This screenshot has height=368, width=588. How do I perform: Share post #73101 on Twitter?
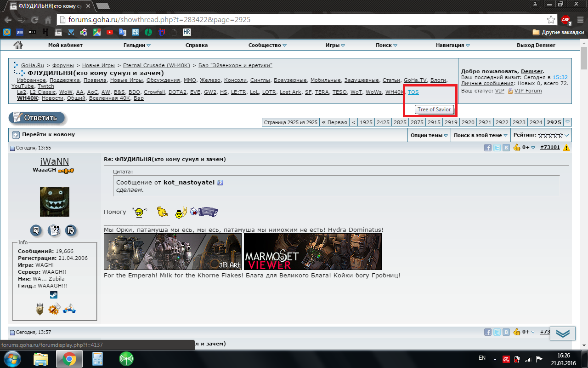(x=497, y=148)
